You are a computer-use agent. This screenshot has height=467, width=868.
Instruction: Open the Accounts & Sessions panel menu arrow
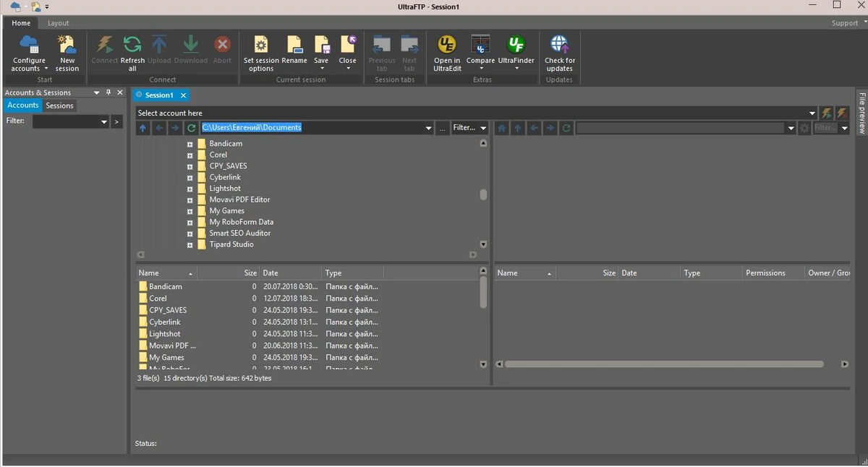coord(97,93)
